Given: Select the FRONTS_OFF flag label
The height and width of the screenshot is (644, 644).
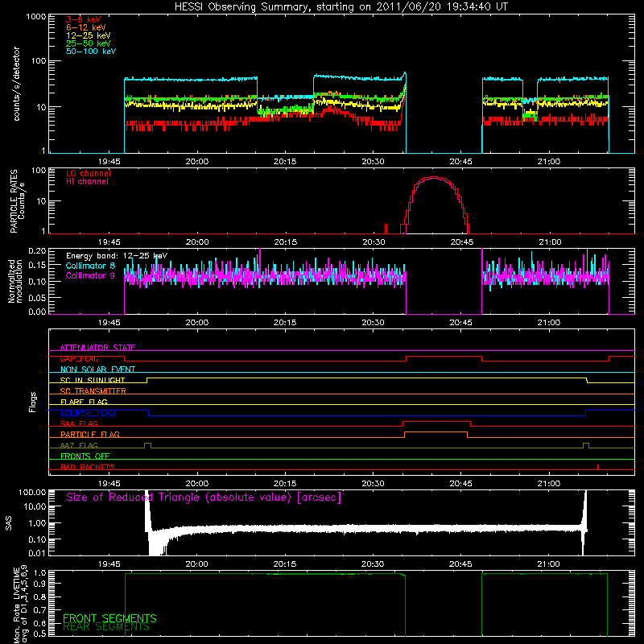Looking at the screenshot, I should 85,456.
